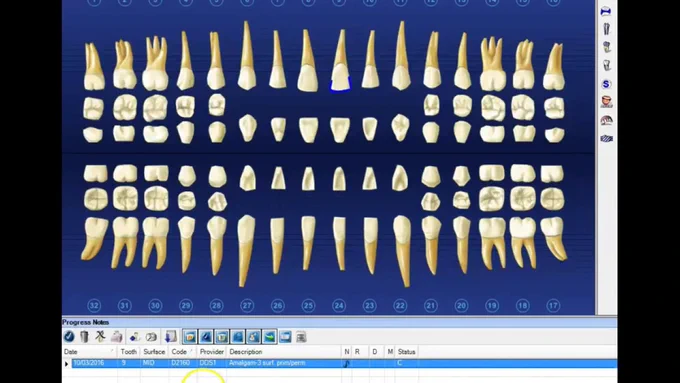Toggle the highlighted filter button with green arrow
The image size is (680, 383).
(270, 337)
